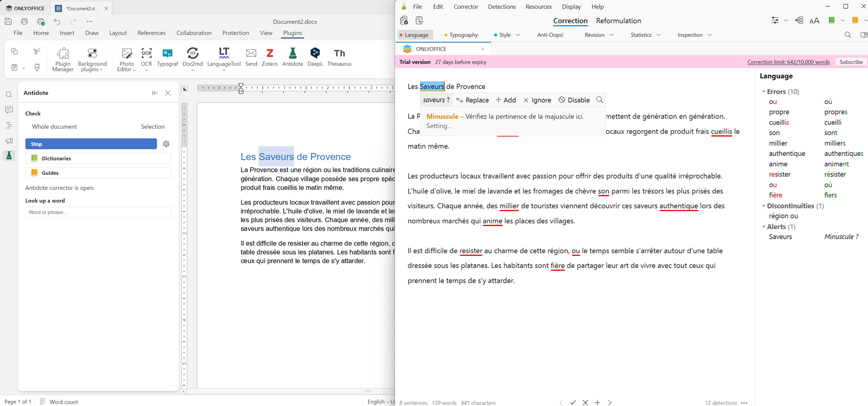Click Antidote's apply-corrections-to-document icon
Screen dimensions: 868x406
[420, 20]
